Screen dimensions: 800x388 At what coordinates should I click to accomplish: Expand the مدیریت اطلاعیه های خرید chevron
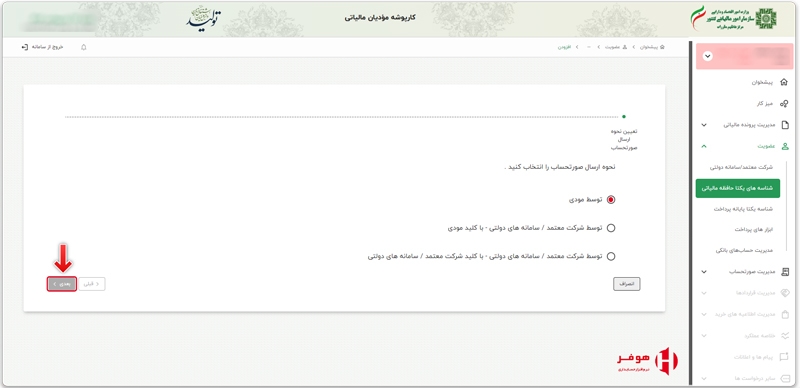704,314
